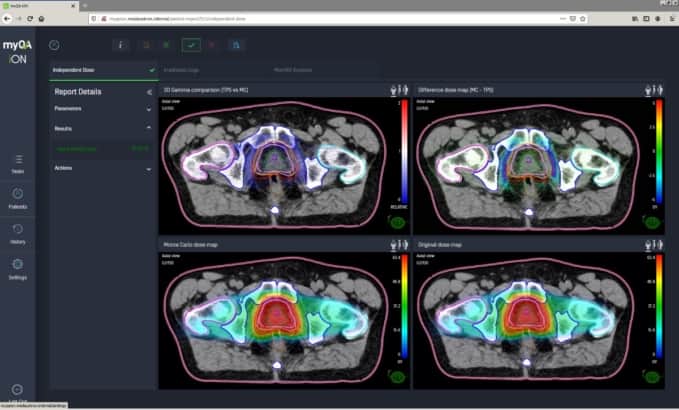Open Settings from the left sidebar
The height and width of the screenshot is (410, 679).
pyautogui.click(x=18, y=268)
